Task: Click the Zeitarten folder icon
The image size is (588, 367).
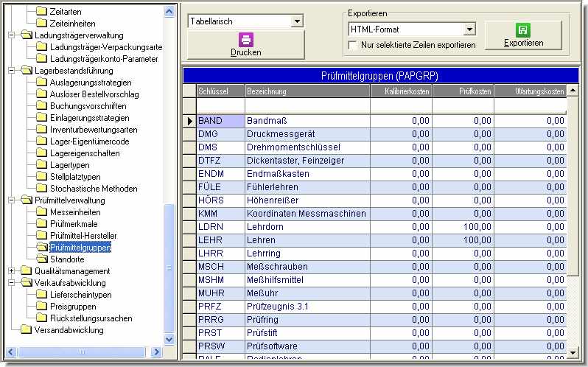Action: point(42,12)
